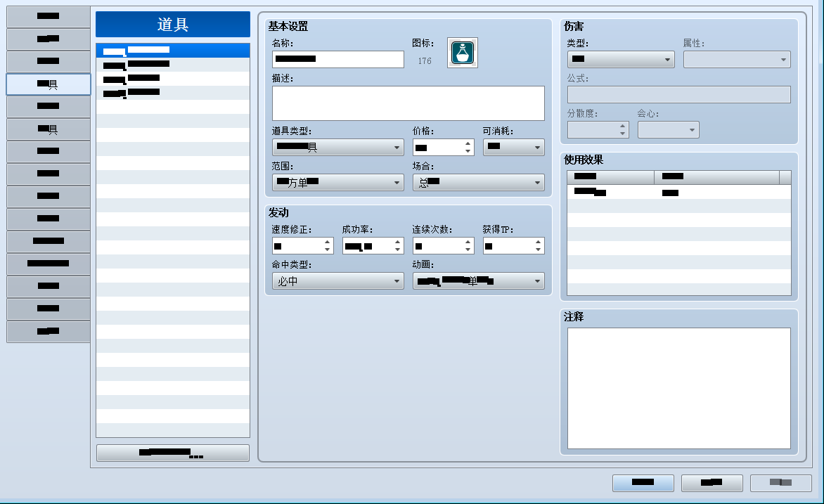Click the highlighted default button at dialog bottom
The image size is (824, 504).
643,482
